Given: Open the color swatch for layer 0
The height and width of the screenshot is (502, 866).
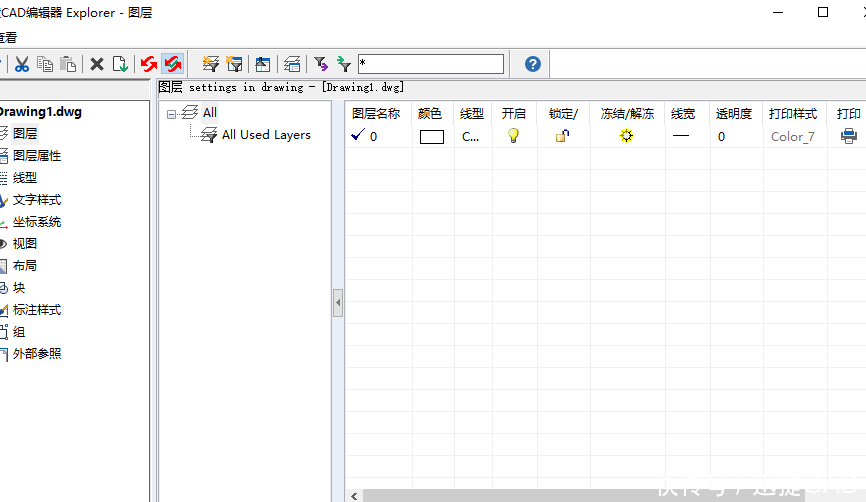Looking at the screenshot, I should coord(432,136).
